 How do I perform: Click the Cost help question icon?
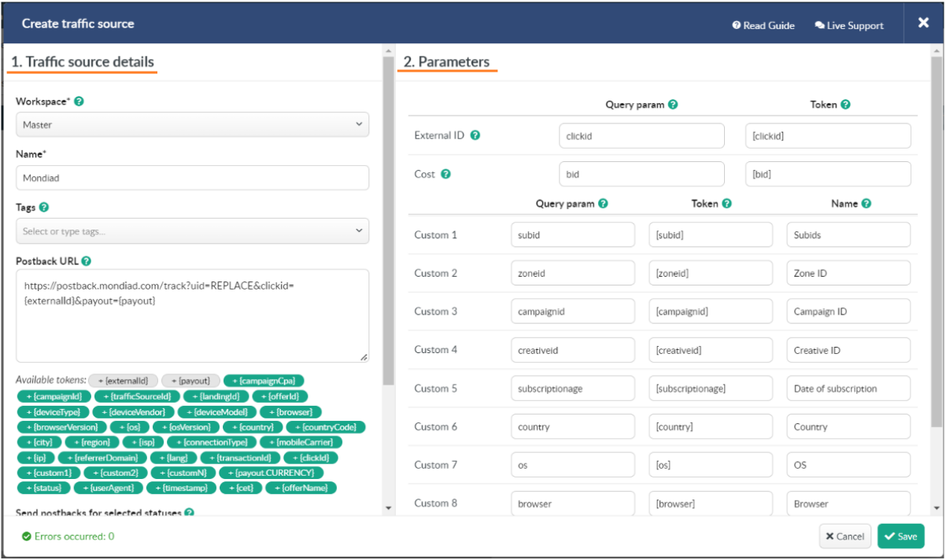[445, 174]
